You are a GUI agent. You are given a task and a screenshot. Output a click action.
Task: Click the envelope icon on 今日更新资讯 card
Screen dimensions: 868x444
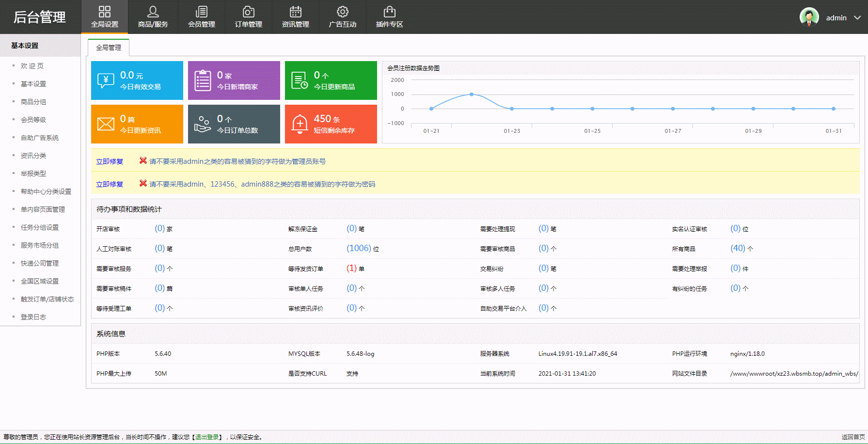(106, 124)
